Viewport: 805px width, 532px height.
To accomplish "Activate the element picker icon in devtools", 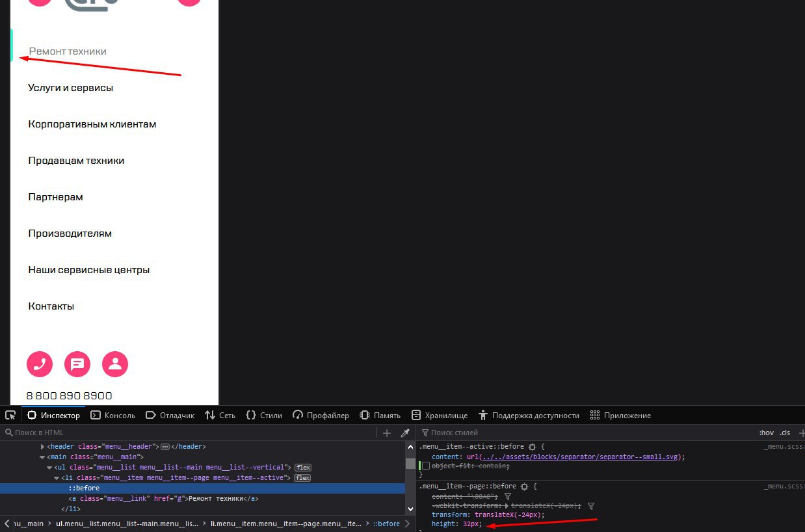I will click(x=10, y=415).
